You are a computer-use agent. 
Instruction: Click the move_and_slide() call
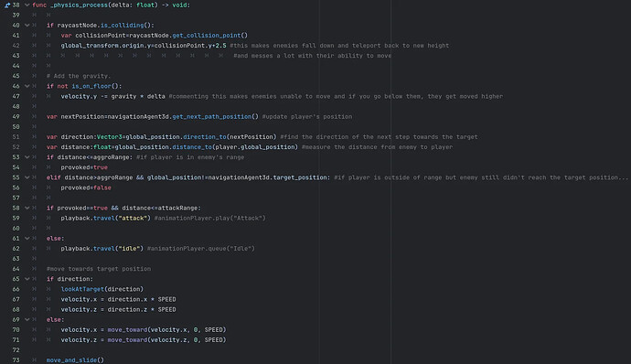[75, 360]
